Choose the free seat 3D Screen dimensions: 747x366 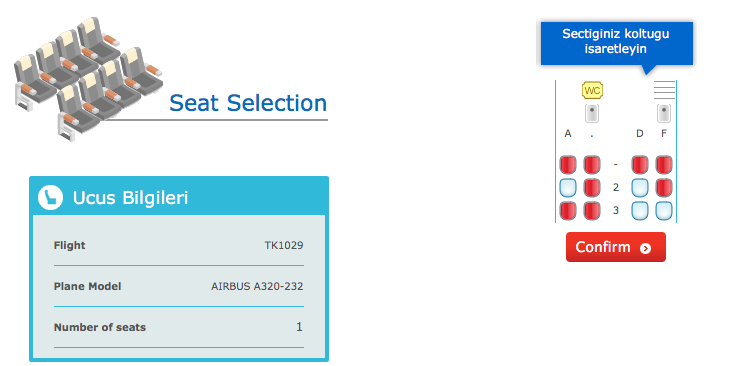640,211
